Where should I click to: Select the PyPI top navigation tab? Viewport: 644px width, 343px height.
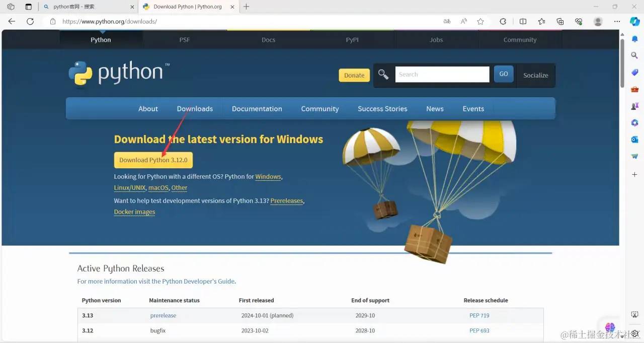coord(352,40)
